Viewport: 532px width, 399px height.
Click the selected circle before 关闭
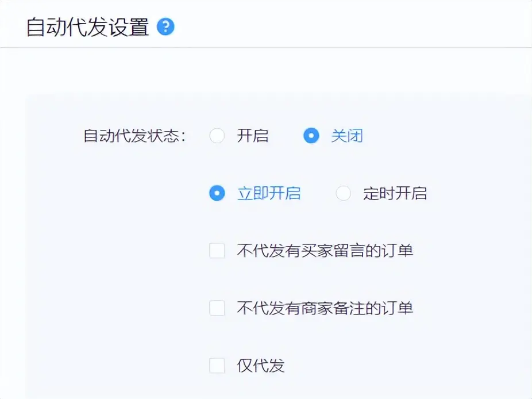point(311,136)
